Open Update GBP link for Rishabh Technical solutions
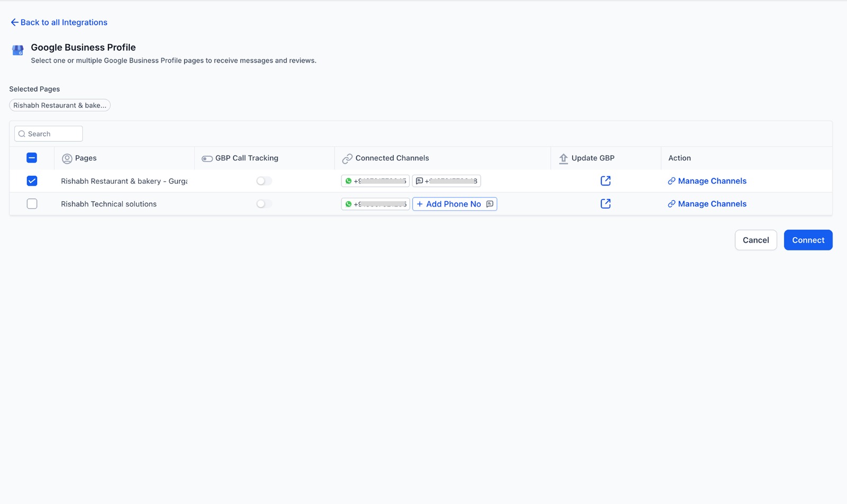The height and width of the screenshot is (504, 847). click(x=606, y=204)
